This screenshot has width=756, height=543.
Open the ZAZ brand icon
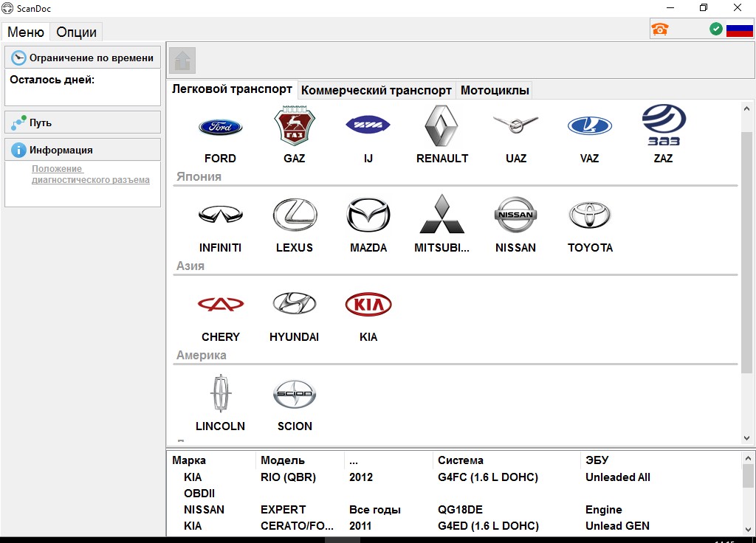coord(664,125)
